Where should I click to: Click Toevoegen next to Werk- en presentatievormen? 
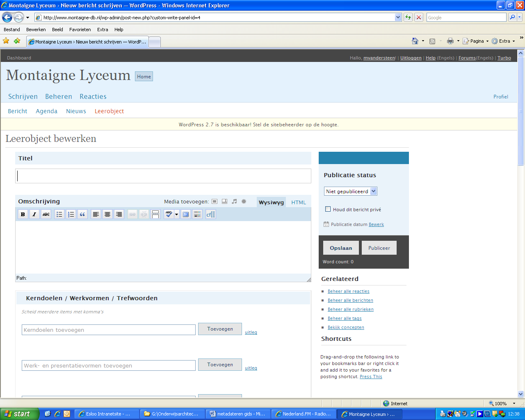pos(220,365)
